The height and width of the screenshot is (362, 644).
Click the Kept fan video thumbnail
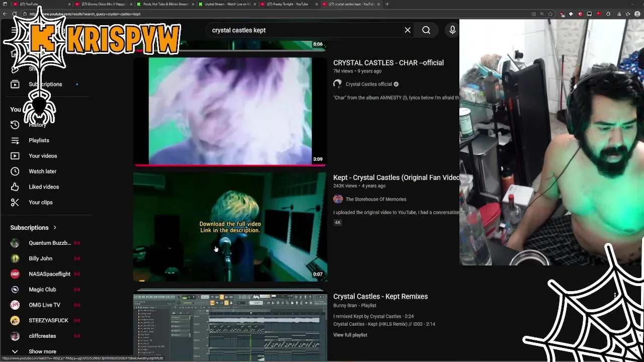click(230, 227)
